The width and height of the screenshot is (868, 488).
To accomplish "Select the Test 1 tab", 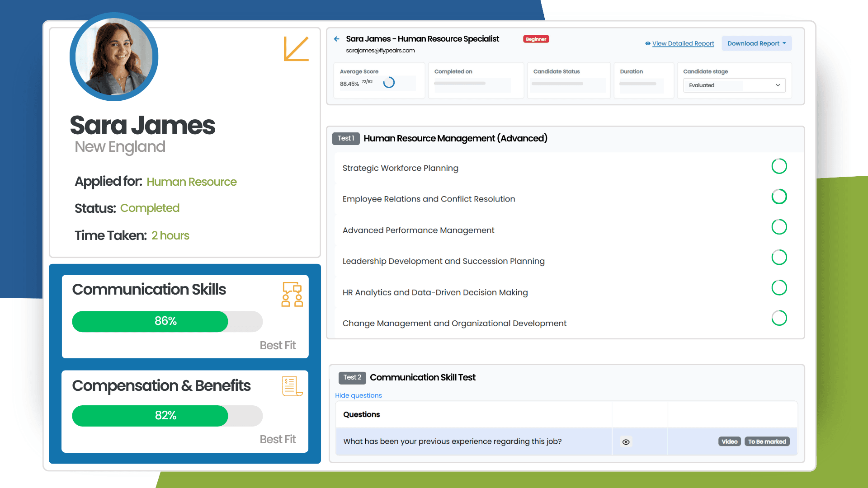I will (x=345, y=138).
